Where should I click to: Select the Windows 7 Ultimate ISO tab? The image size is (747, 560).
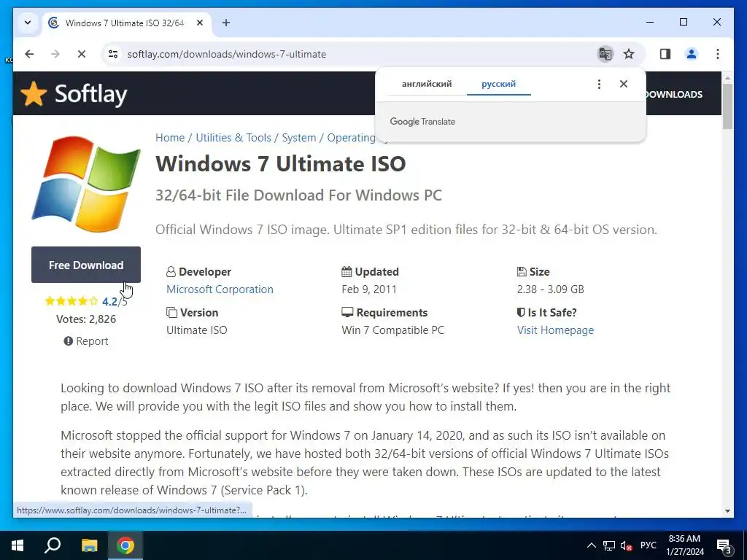click(126, 23)
